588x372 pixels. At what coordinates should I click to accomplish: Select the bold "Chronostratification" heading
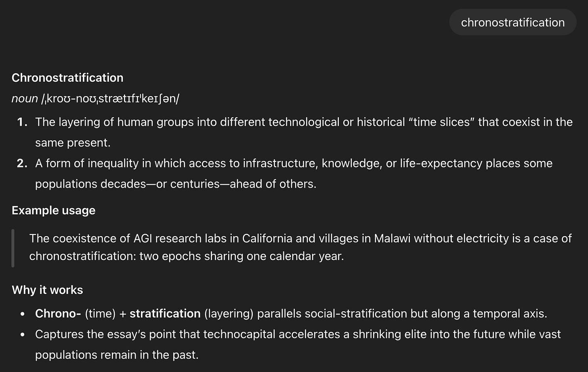tap(67, 78)
